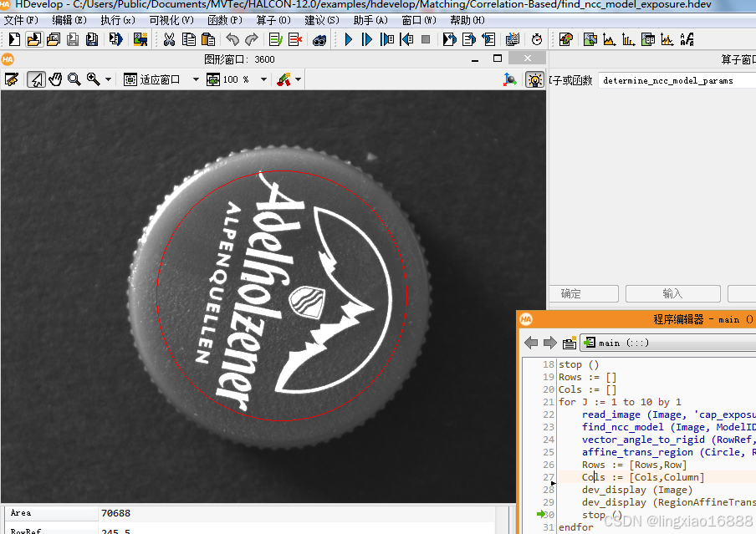Screen dimensions: 756x534
Task: Open the 算子(O) menu
Action: [273, 20]
